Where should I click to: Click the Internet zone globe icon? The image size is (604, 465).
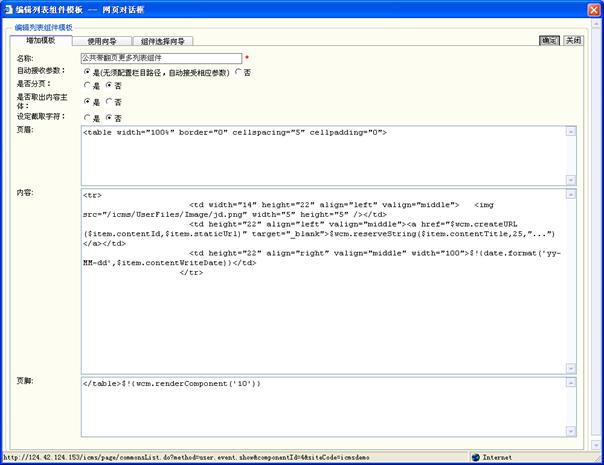[476, 457]
